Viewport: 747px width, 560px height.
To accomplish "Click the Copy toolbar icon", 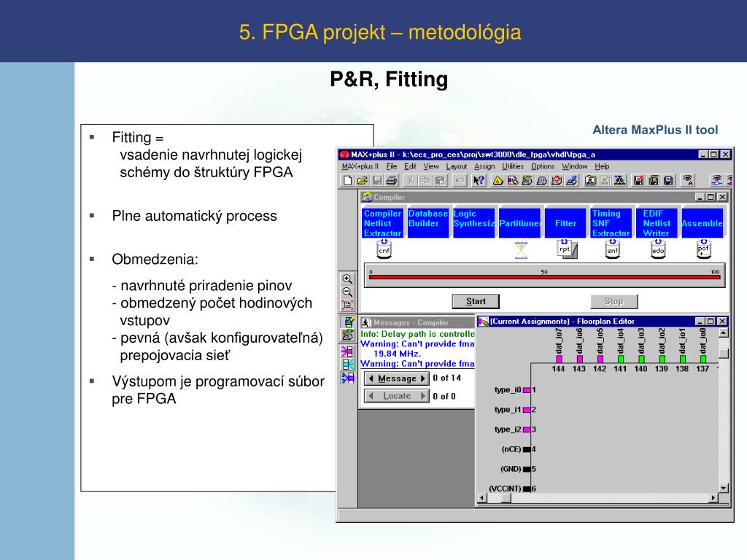I will 425,181.
